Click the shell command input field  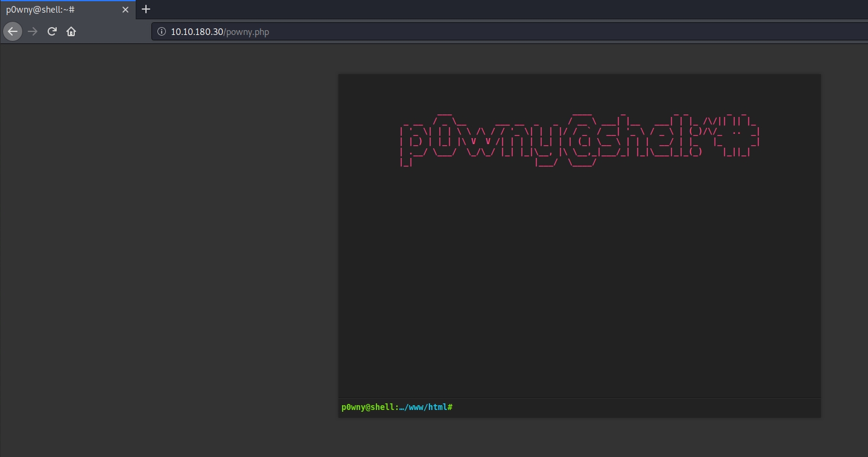point(633,408)
